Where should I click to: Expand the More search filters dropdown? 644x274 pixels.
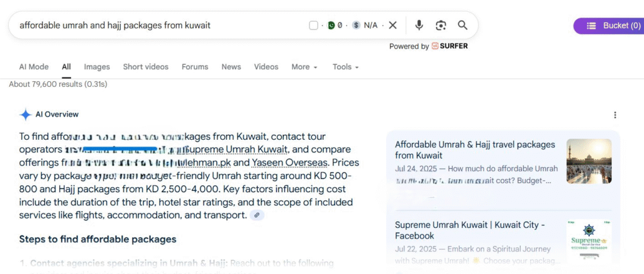(x=304, y=67)
